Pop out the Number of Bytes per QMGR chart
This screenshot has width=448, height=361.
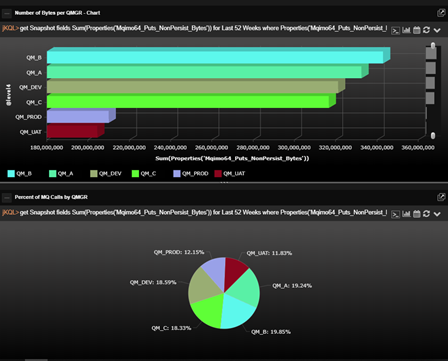coord(441,13)
